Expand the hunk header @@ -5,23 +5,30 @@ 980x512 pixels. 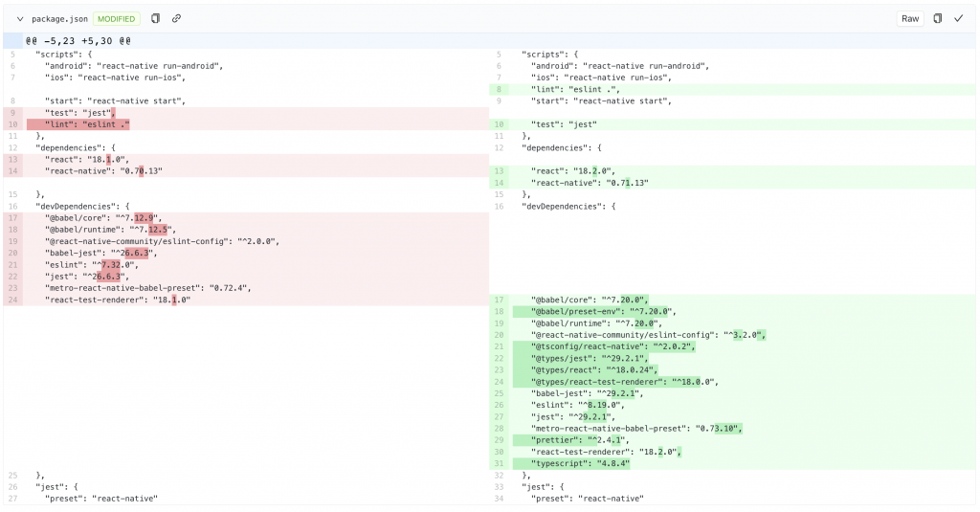point(78,41)
